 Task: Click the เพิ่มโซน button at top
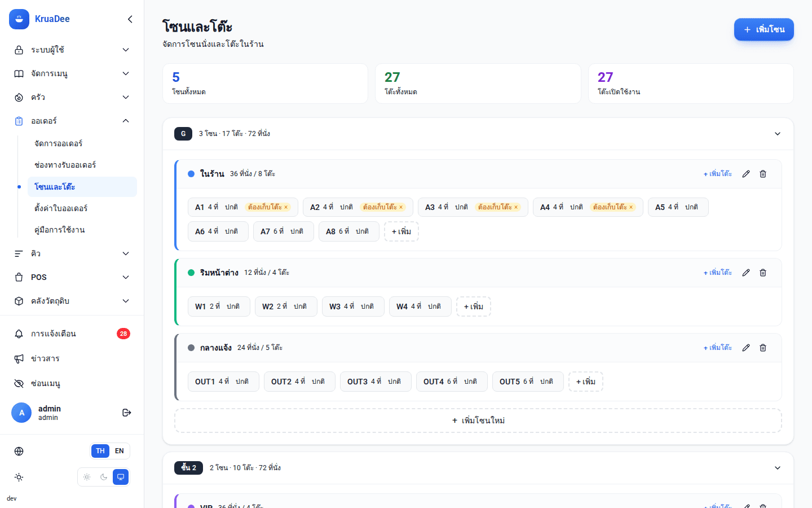764,29
